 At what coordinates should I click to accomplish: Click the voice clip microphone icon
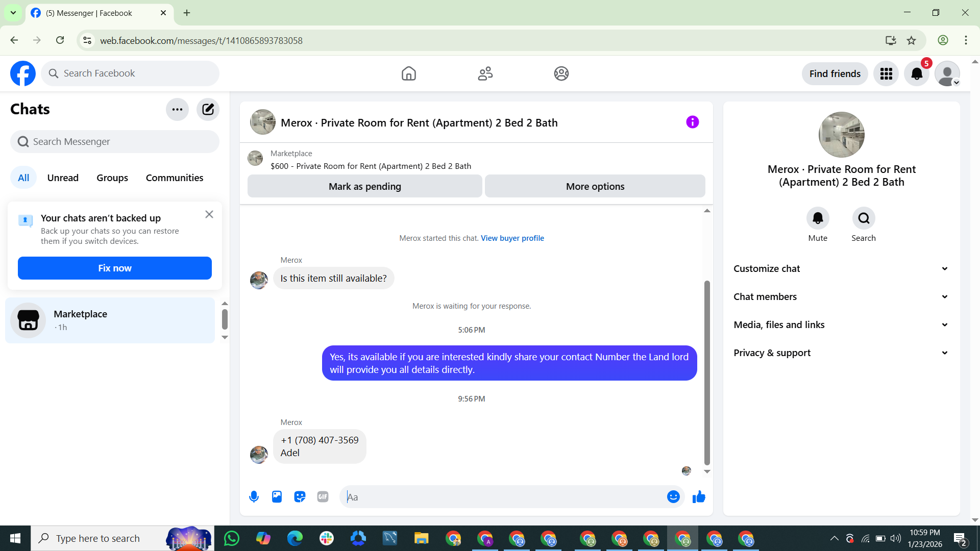pyautogui.click(x=254, y=496)
